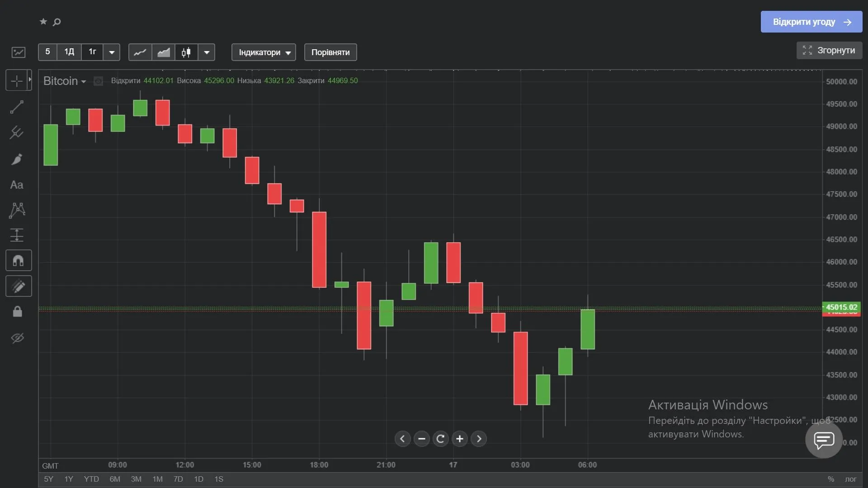This screenshot has width=868, height=488.
Task: Select the measure price range tool
Action: (17, 235)
